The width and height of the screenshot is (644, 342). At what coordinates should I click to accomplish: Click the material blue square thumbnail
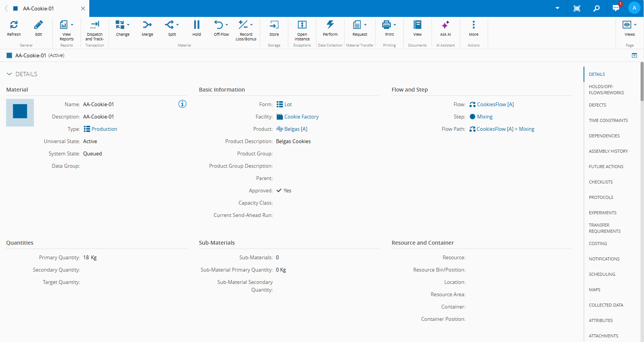(20, 112)
